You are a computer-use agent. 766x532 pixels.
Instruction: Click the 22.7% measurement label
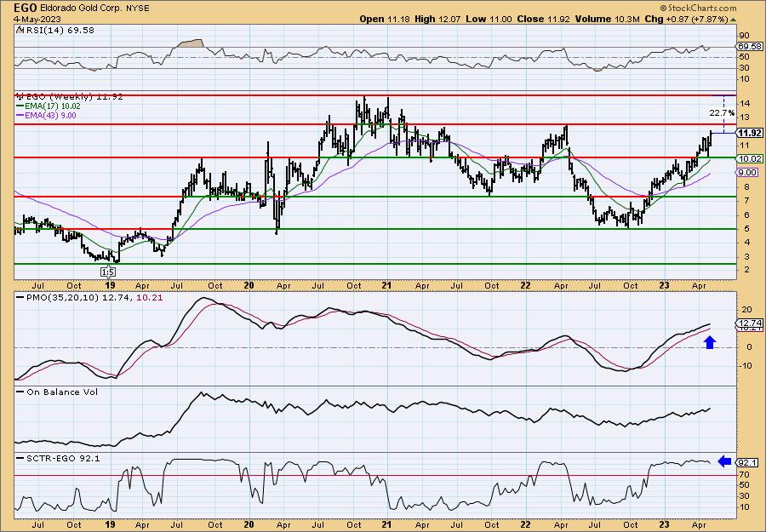coord(722,113)
